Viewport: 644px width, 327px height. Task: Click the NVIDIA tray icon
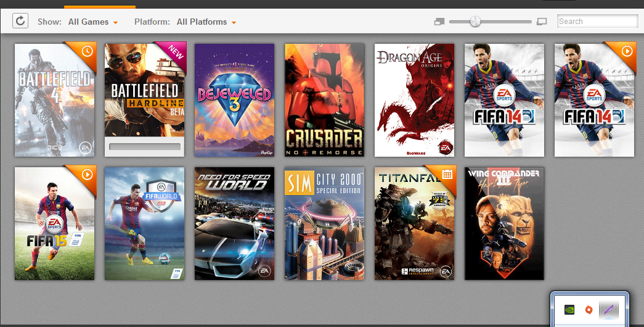coord(569,310)
